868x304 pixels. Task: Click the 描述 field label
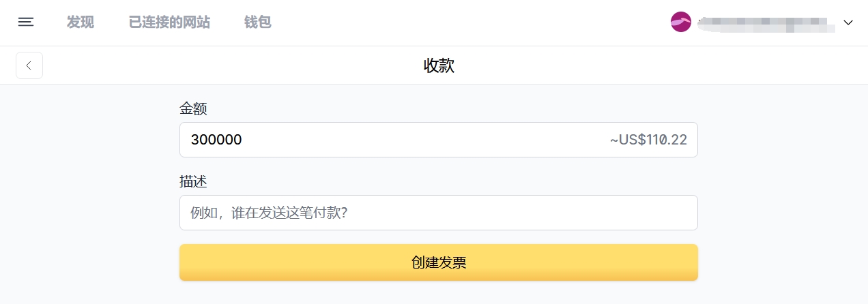tap(193, 182)
